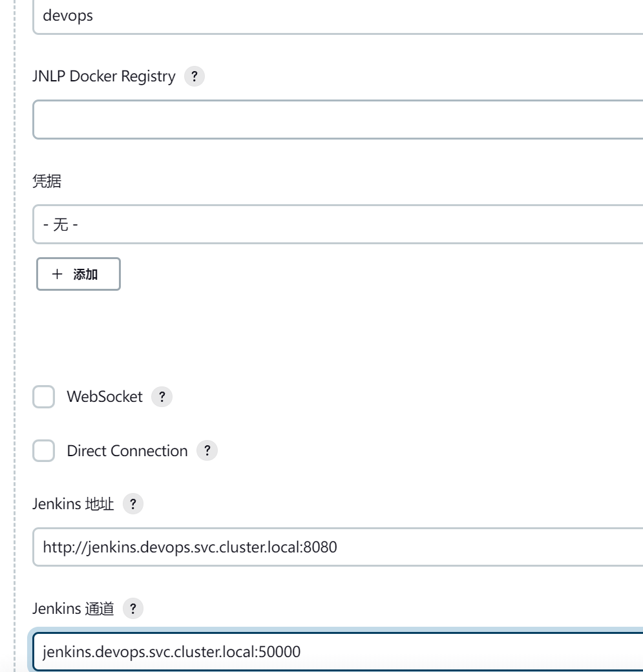This screenshot has height=672, width=643.
Task: Click the Jenkins 通道 label text
Action: pos(73,609)
